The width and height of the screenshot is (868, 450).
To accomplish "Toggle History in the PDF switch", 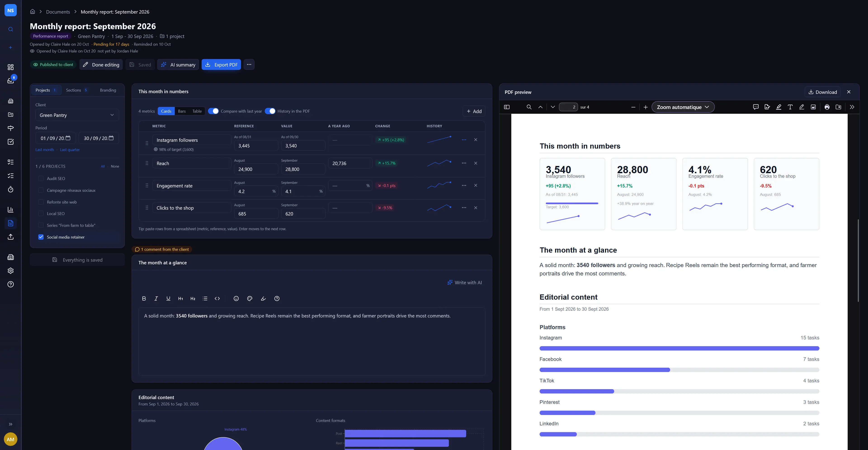I will [x=270, y=111].
